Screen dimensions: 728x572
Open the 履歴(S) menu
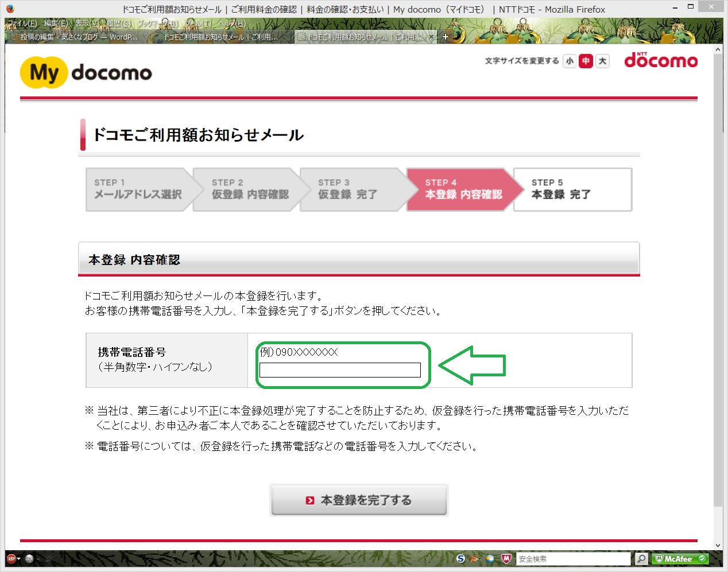click(x=118, y=24)
